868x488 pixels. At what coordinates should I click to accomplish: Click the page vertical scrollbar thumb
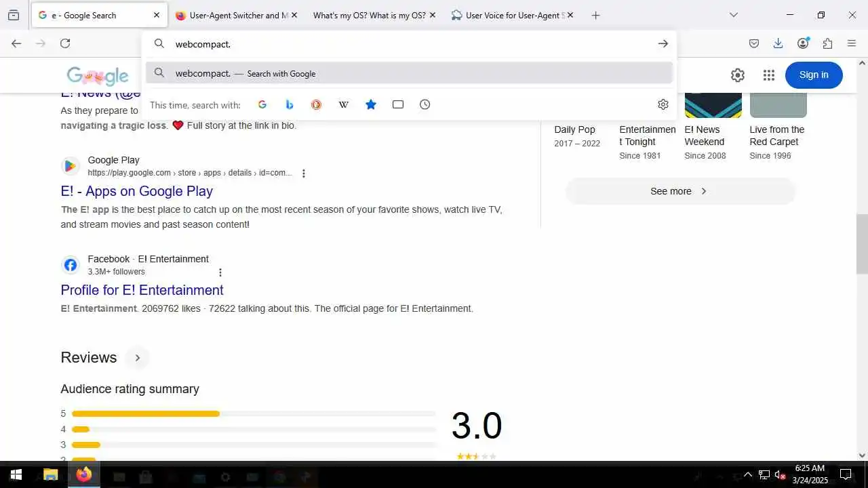pyautogui.click(x=862, y=244)
